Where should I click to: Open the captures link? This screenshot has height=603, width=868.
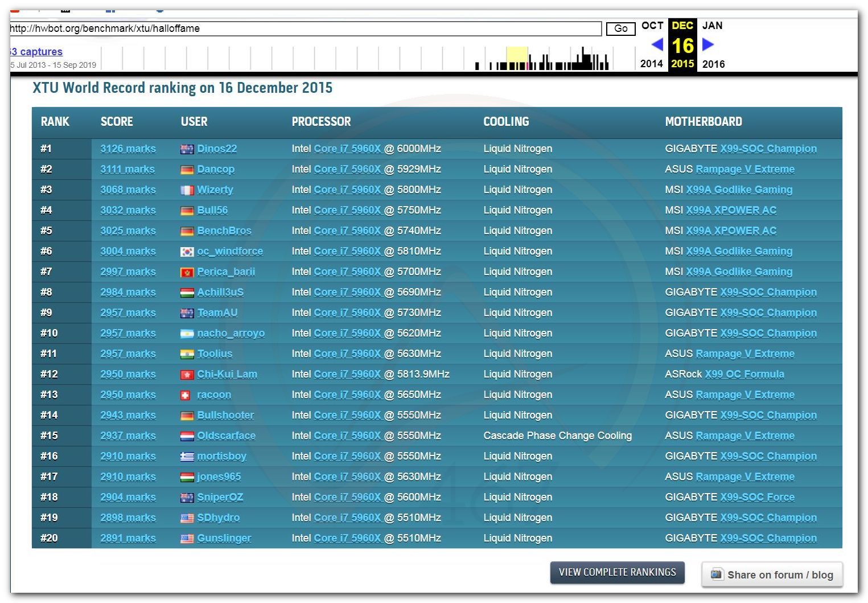tap(36, 52)
